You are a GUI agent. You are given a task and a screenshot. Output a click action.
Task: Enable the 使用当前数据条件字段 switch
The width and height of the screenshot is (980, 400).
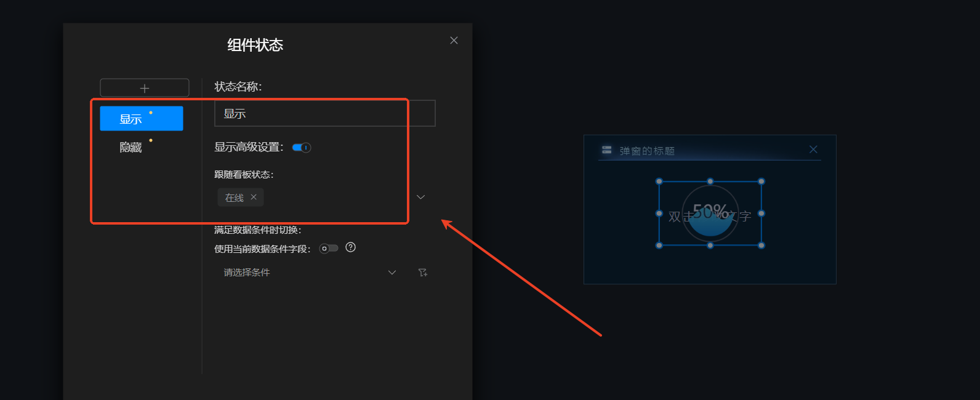pyautogui.click(x=329, y=249)
